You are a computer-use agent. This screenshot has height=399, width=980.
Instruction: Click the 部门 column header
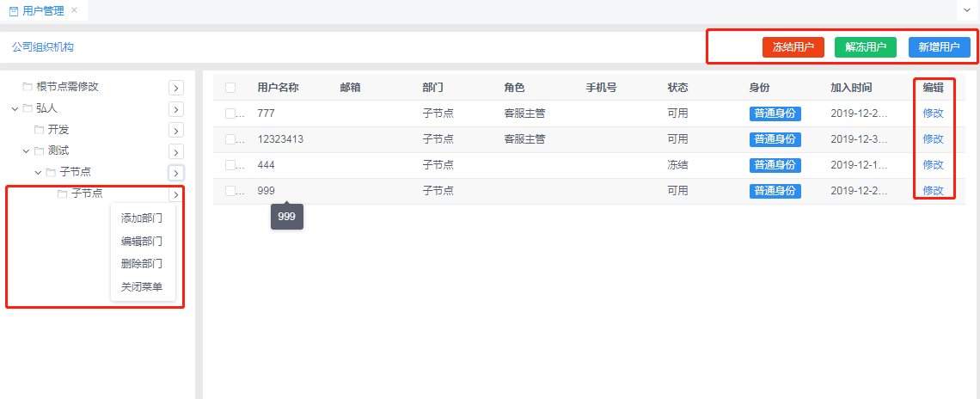point(432,88)
